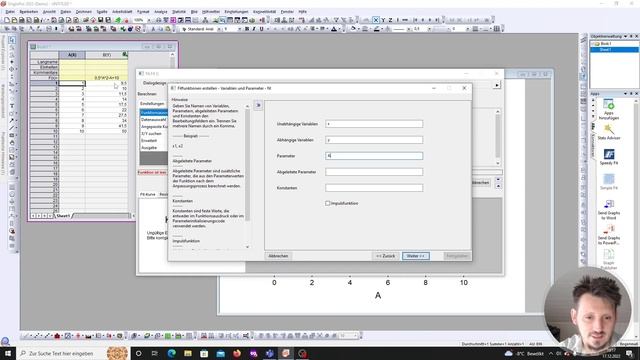
Task: Open the Zeichnen menu
Action: (x=83, y=12)
